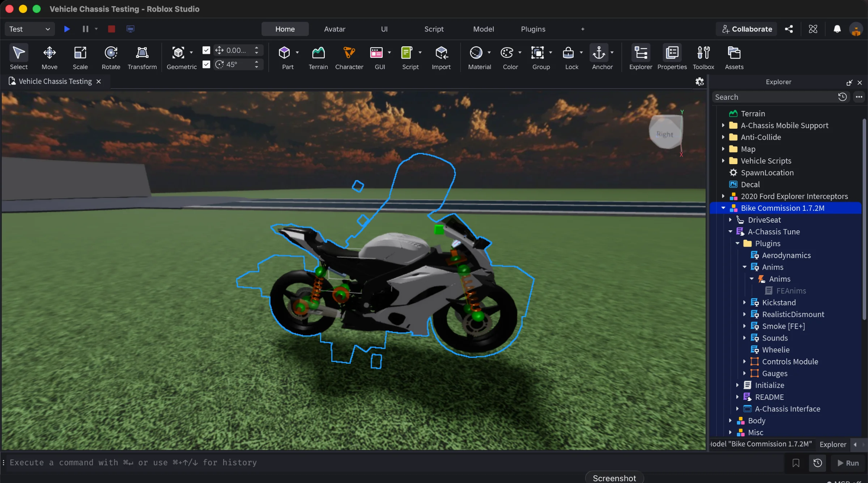Run the command bar script
This screenshot has height=483, width=868.
tap(848, 463)
